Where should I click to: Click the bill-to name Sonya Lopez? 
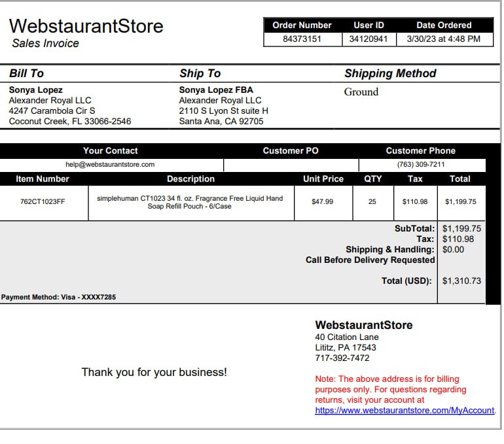point(36,90)
